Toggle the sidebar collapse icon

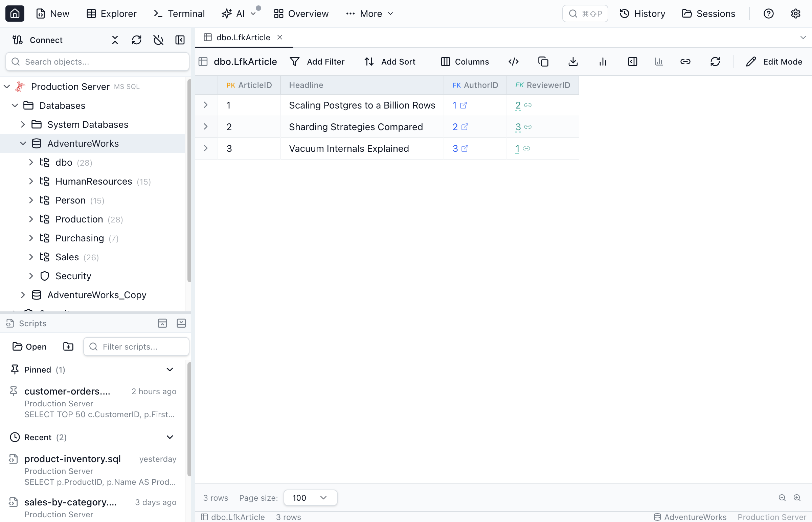tap(180, 40)
